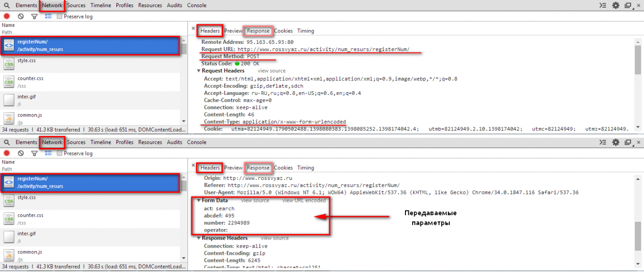
Task: Collapse the Response Headers section
Action: [x=199, y=238]
